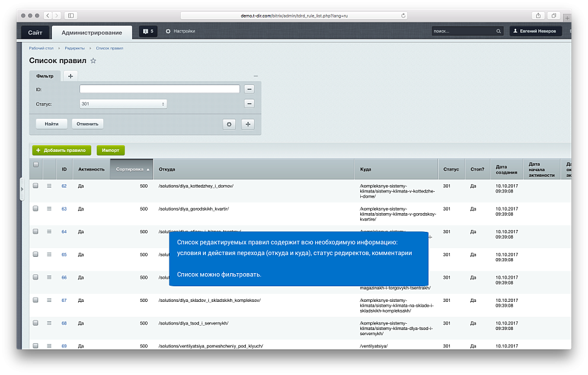Add a new filter tab with plus
The width and height of the screenshot is (588, 375).
coord(70,76)
